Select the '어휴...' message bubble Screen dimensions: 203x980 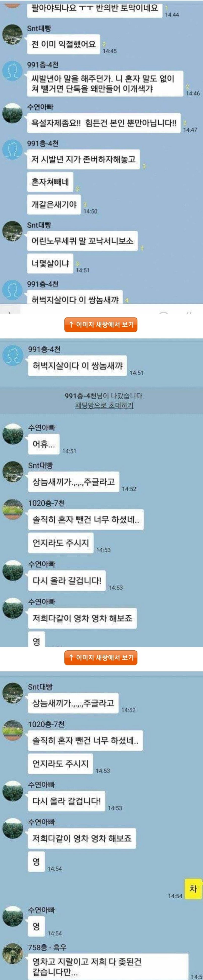44,444
